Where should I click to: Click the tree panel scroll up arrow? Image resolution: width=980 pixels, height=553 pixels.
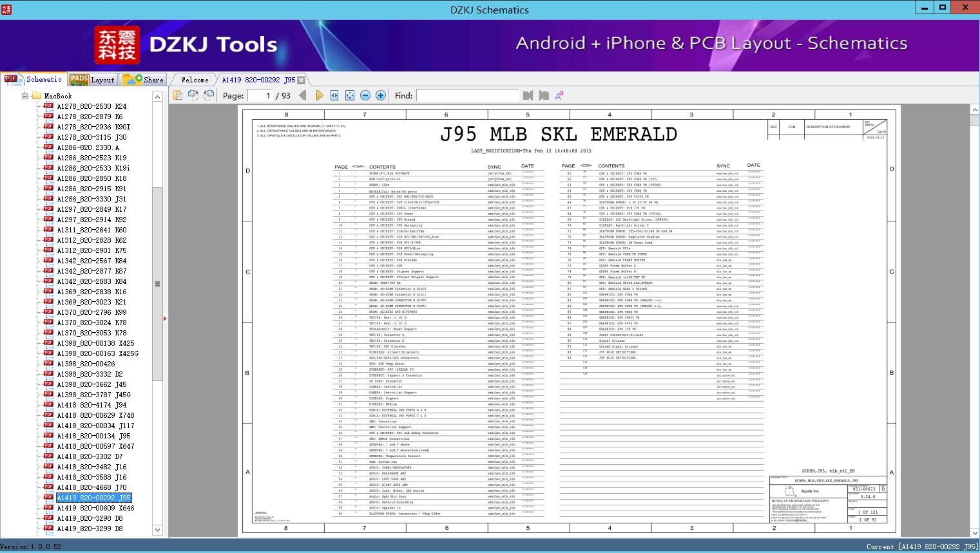coord(157,96)
